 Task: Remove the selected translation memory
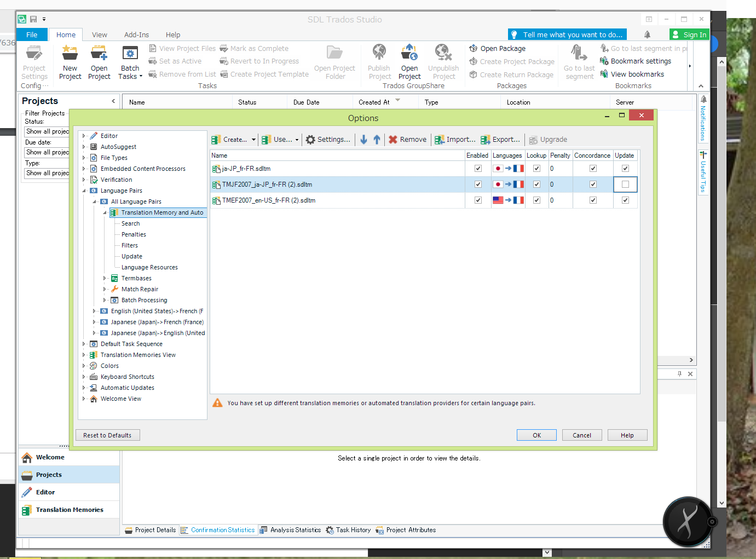click(407, 140)
